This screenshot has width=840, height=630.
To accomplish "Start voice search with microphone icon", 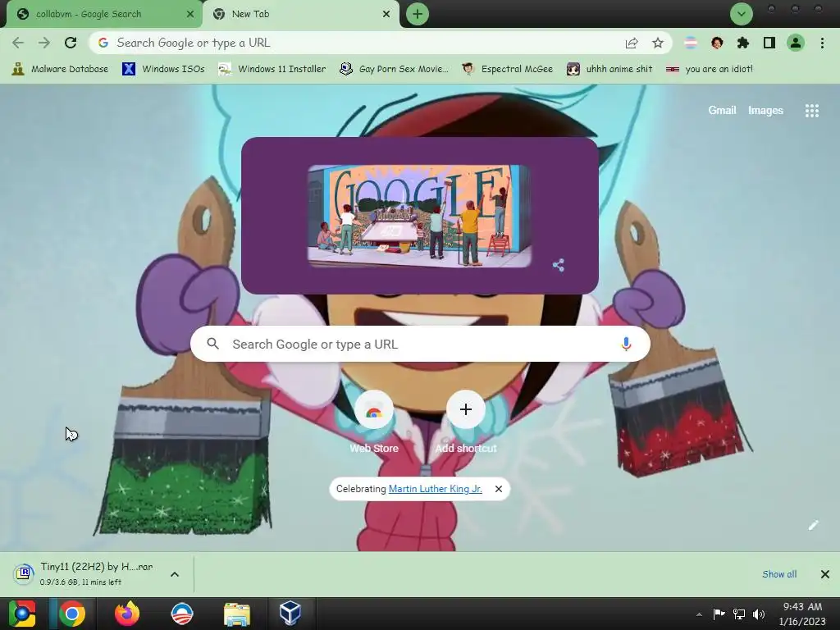I will click(626, 344).
